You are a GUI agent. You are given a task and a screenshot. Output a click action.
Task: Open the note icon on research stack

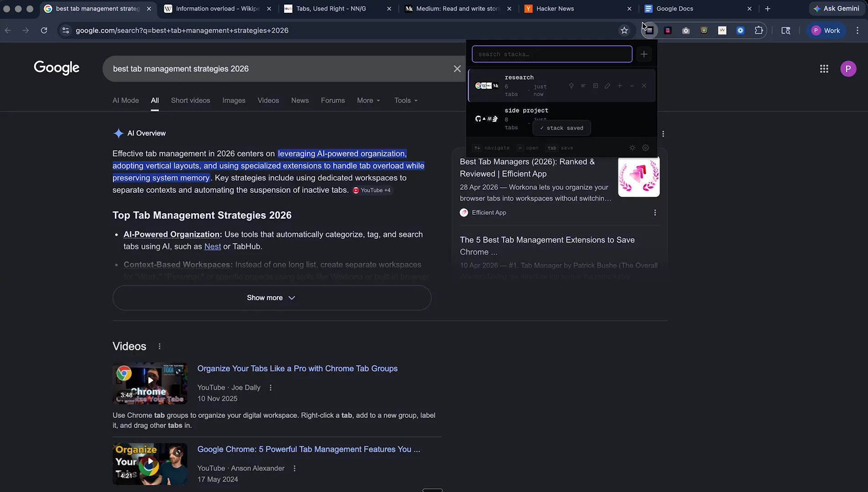coord(595,86)
